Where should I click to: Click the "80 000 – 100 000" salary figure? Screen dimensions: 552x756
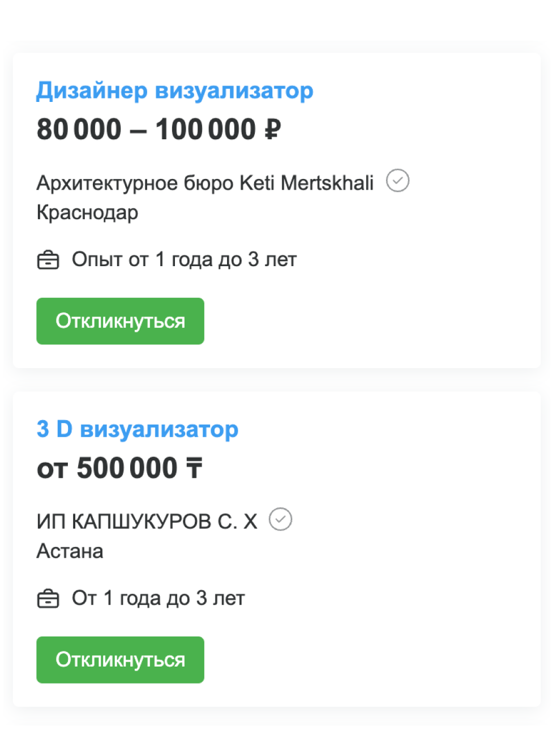click(146, 130)
